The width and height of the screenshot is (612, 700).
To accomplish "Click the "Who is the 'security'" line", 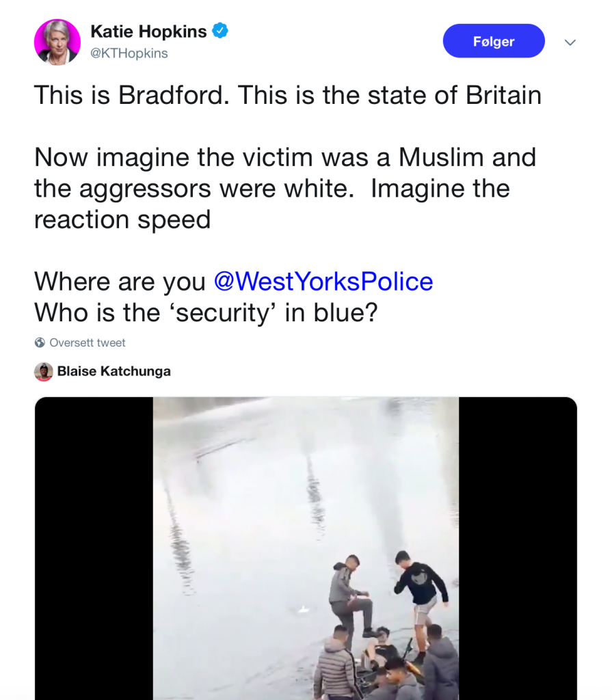I will coord(205,312).
